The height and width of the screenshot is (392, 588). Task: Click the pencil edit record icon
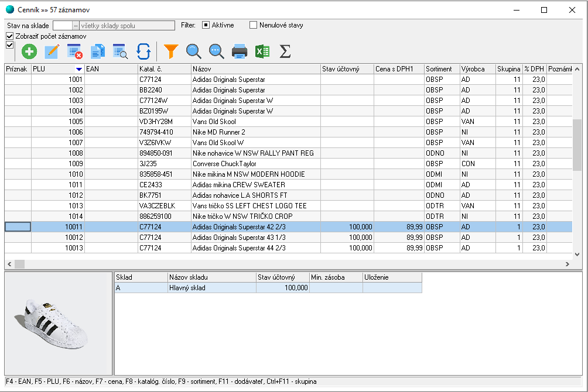(x=52, y=51)
